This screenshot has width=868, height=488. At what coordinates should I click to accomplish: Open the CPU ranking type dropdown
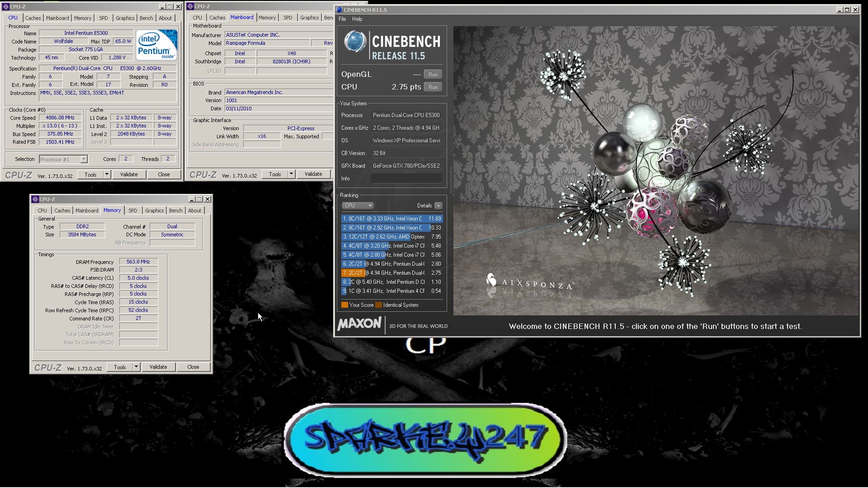[x=357, y=206]
